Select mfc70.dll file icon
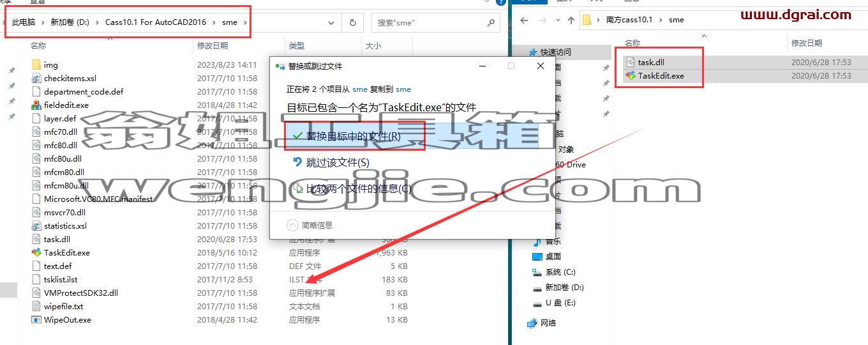Screen dimensions: 868x345 pyautogui.click(x=36, y=132)
